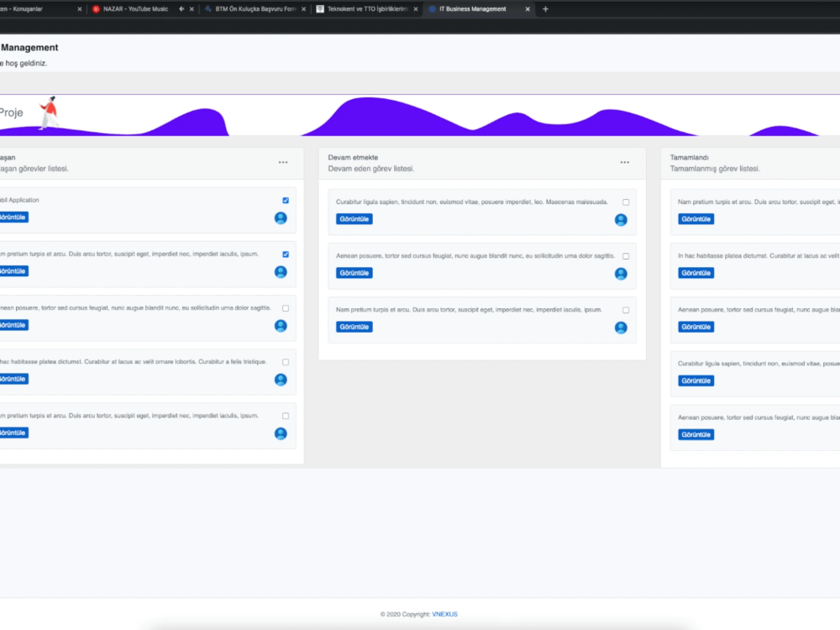Click Görüntüle on Devam etmekte 'Aenean posuere' card
Image resolution: width=840 pixels, height=630 pixels.
pos(354,273)
